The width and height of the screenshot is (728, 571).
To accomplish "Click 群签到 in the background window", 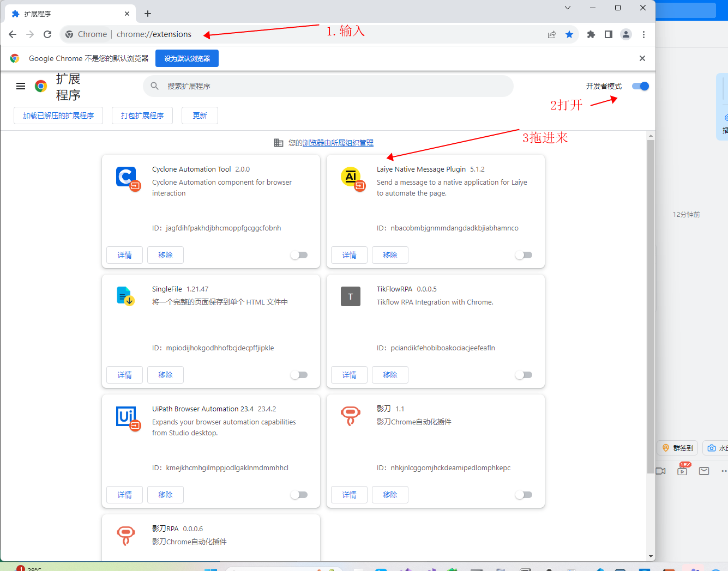I will click(x=678, y=448).
